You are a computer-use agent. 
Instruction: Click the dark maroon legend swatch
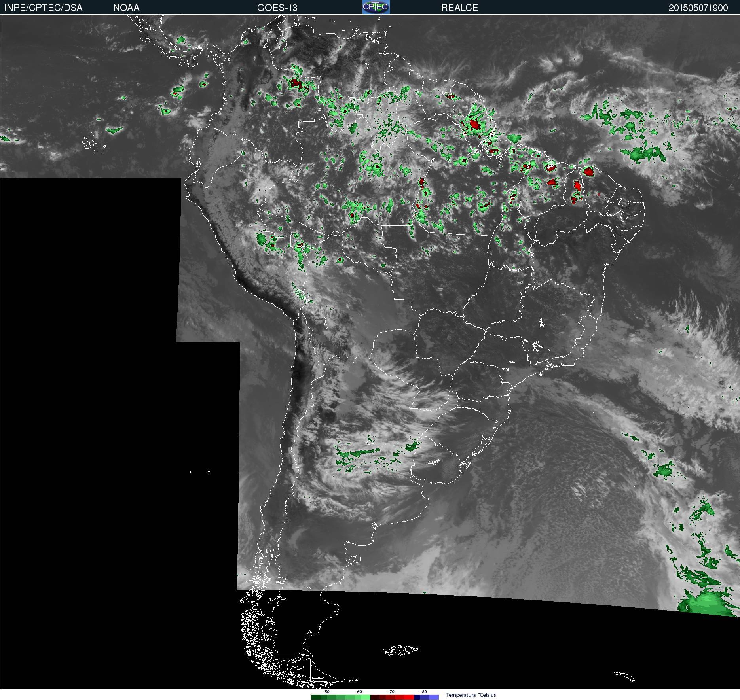click(x=375, y=697)
